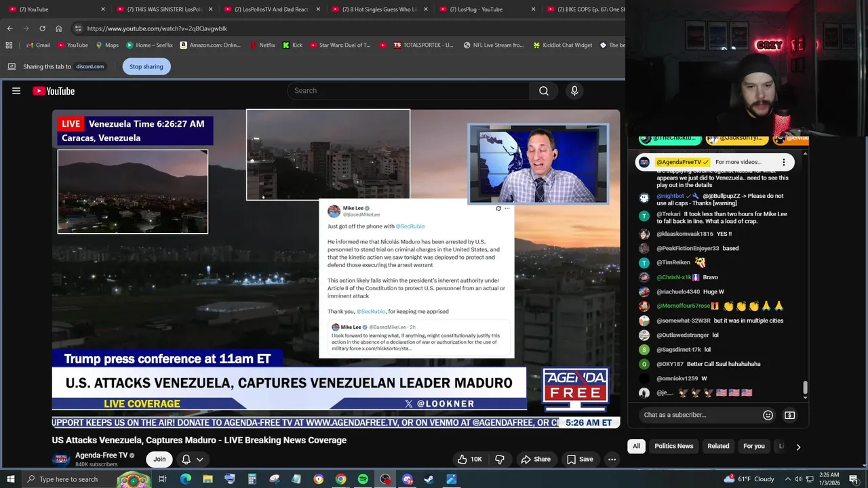
Task: Close the 'LosPlug - YouTube' tab
Action: point(533,9)
